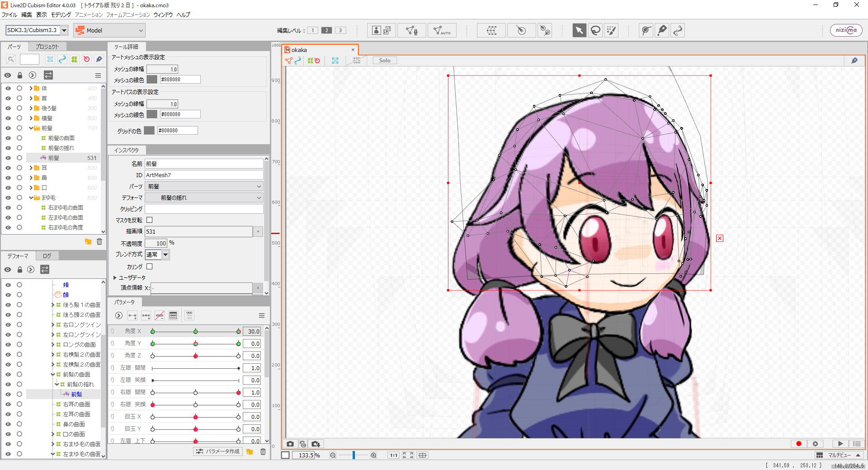Viewport: 868px width, 470px height.
Task: Add three key points to parameter
Action: pyautogui.click(x=146, y=315)
